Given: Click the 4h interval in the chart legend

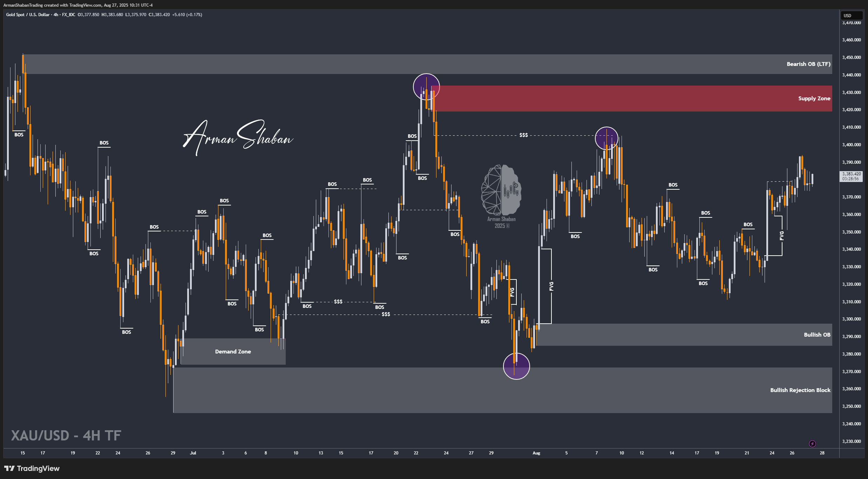Looking at the screenshot, I should tap(56, 15).
